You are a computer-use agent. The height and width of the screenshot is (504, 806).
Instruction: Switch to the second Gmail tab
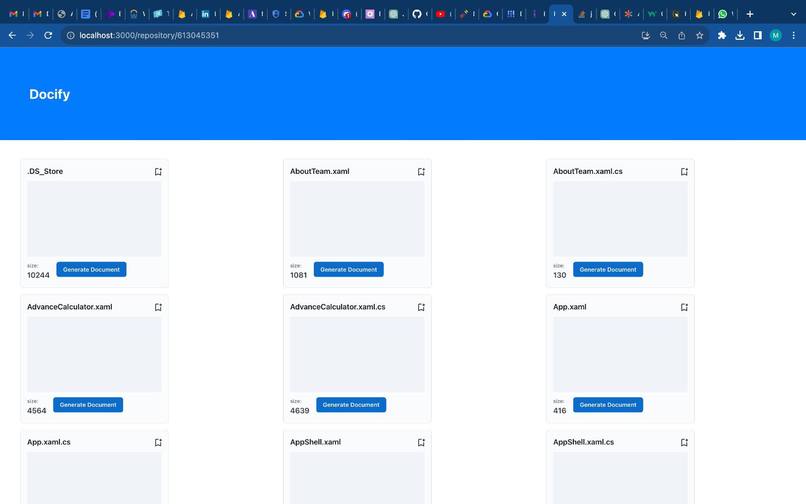coord(40,14)
